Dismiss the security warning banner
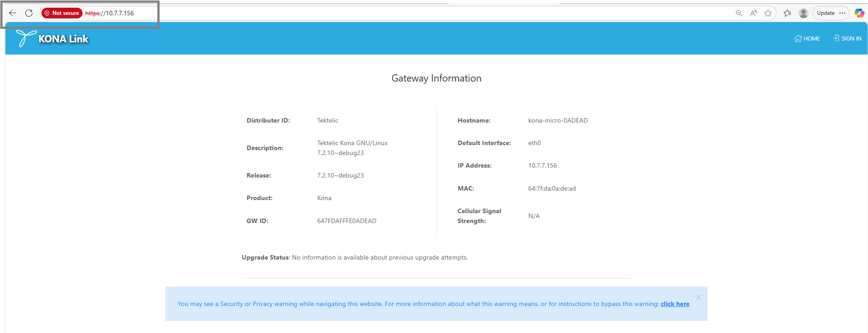This screenshot has height=333, width=868. coord(698,297)
